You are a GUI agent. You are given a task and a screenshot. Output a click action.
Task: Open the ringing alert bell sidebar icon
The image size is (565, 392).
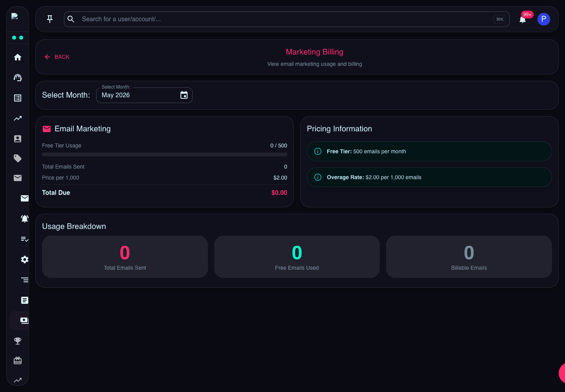pyautogui.click(x=25, y=219)
